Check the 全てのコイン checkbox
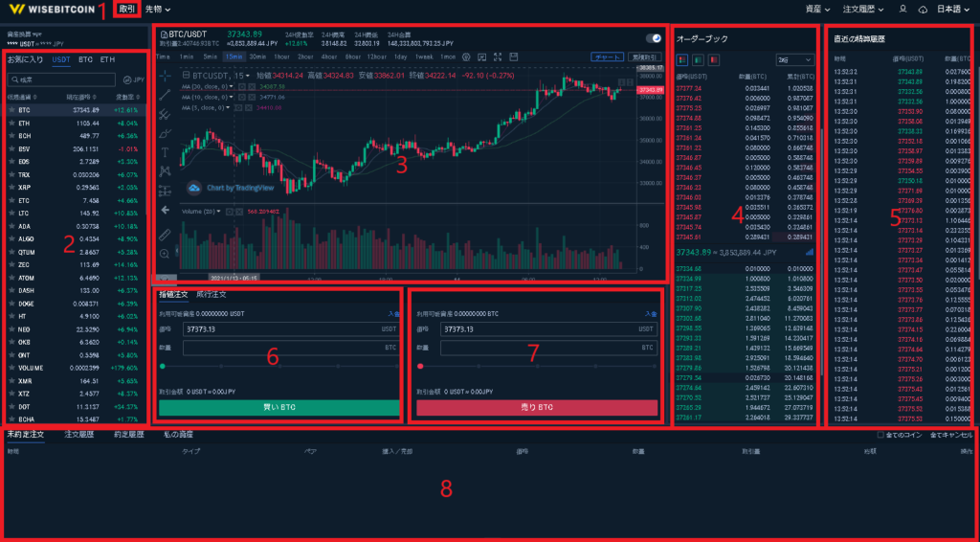 coord(880,435)
